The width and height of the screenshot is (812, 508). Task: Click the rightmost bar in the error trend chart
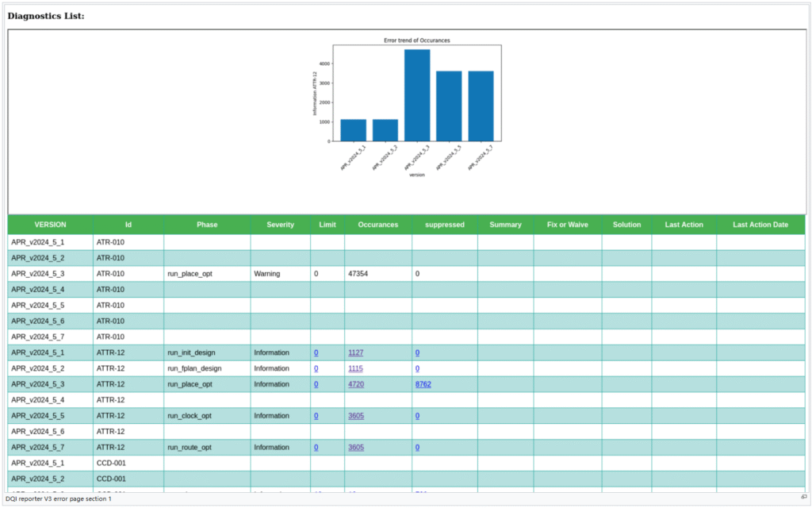coord(481,106)
